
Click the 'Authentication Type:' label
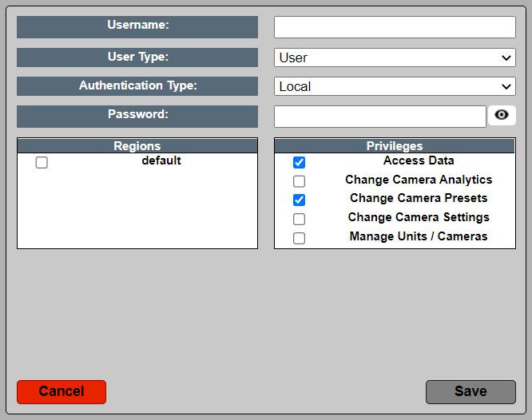point(137,85)
